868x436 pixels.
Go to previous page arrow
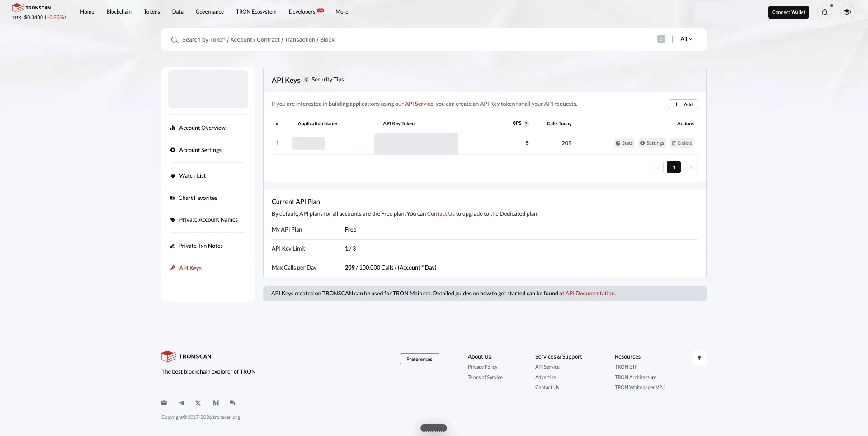[656, 167]
